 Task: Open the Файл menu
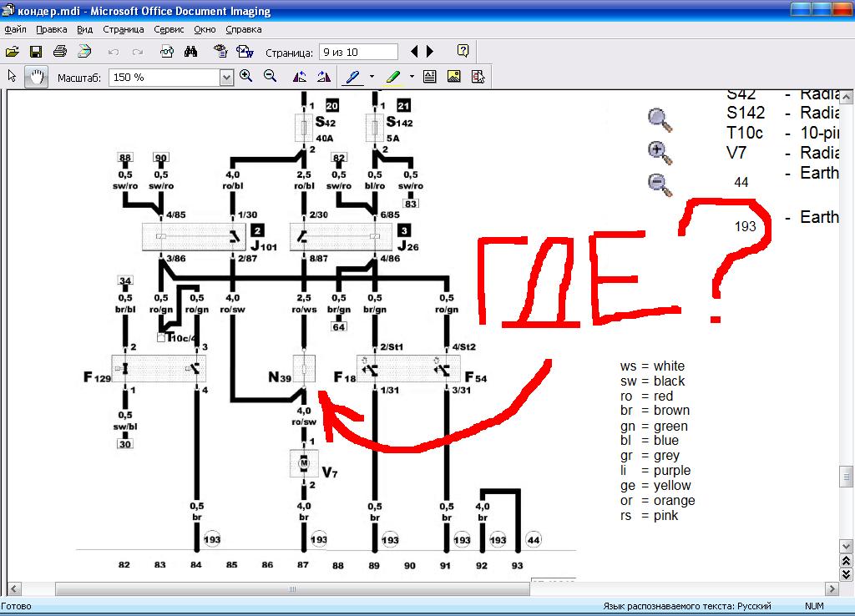tap(15, 29)
